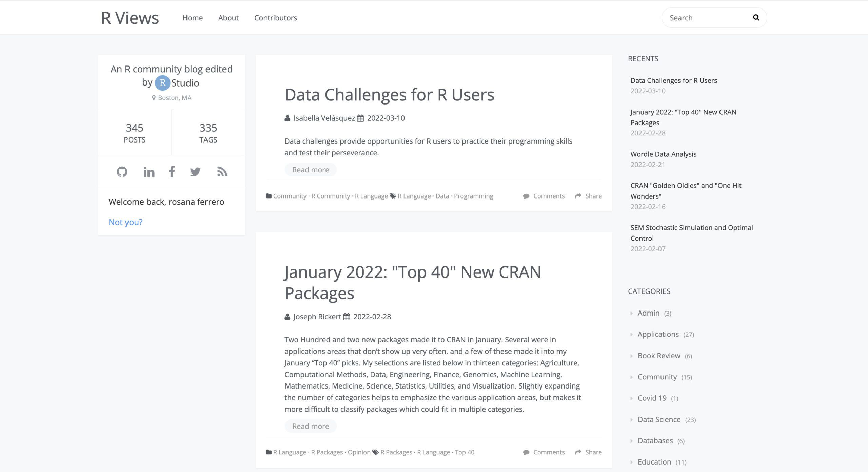The height and width of the screenshot is (472, 868).
Task: Open the Databases category
Action: click(x=655, y=441)
